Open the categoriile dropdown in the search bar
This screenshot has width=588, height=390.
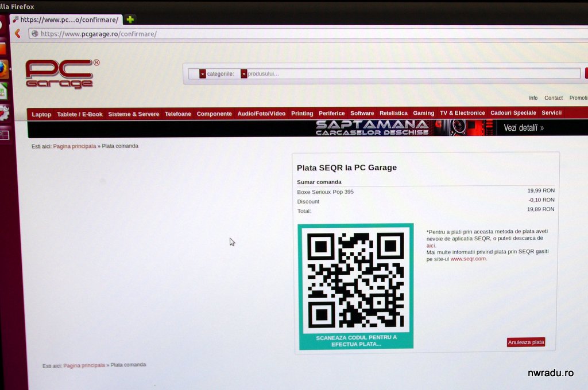pos(203,73)
